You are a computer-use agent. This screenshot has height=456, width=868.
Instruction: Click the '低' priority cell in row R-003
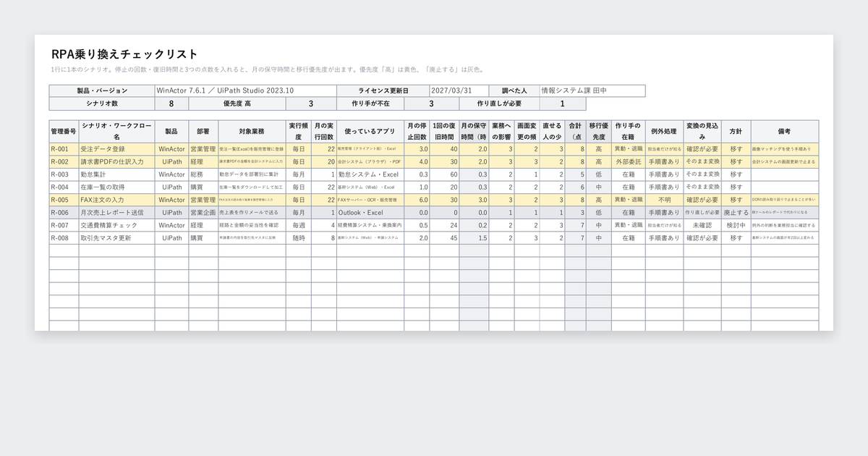pyautogui.click(x=599, y=174)
